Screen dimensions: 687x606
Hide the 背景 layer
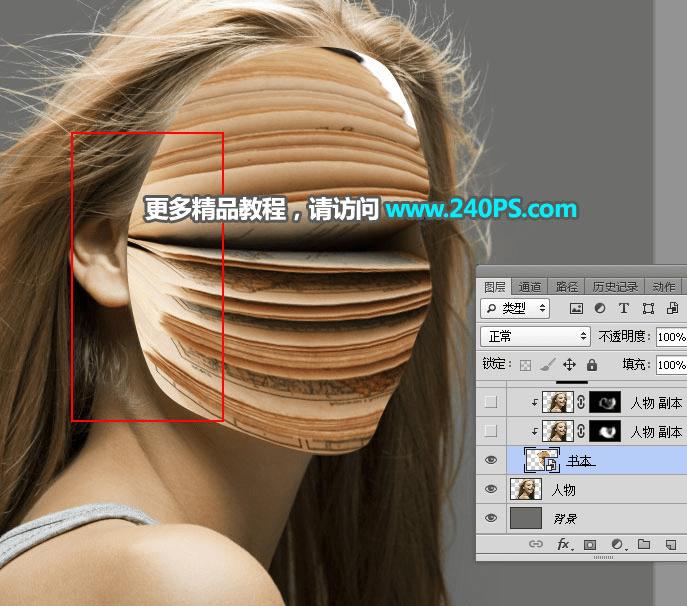491,518
